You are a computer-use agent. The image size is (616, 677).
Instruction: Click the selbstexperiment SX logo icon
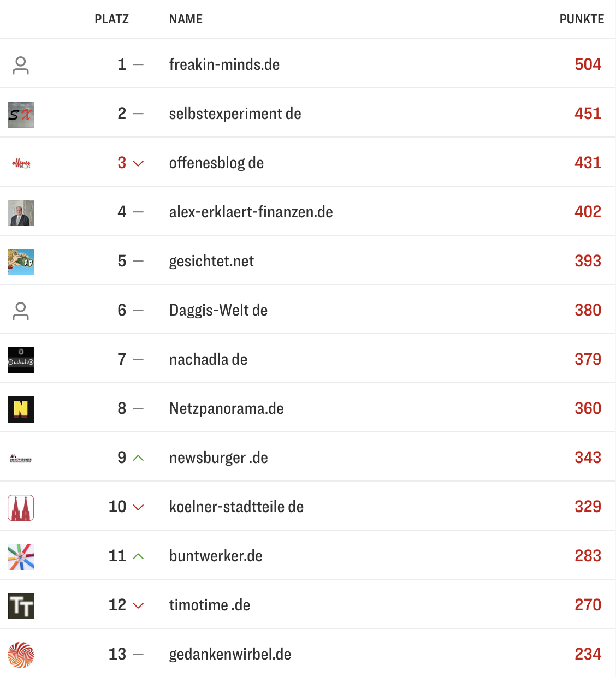21,115
